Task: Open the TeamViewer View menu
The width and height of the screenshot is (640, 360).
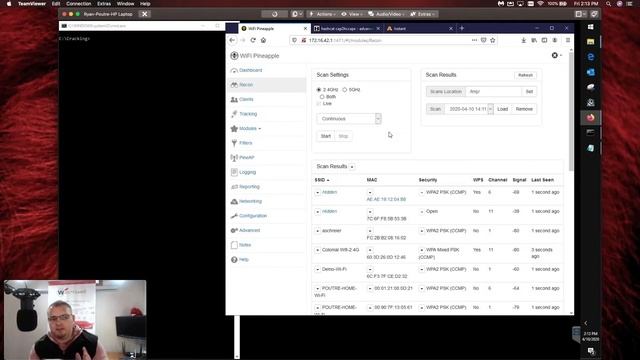Action: coord(352,14)
